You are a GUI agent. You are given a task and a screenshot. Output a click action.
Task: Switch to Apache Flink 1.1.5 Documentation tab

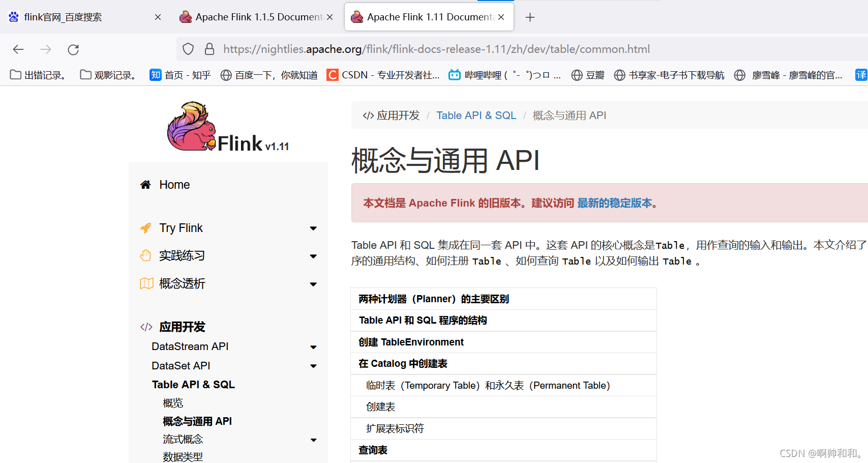[x=252, y=17]
